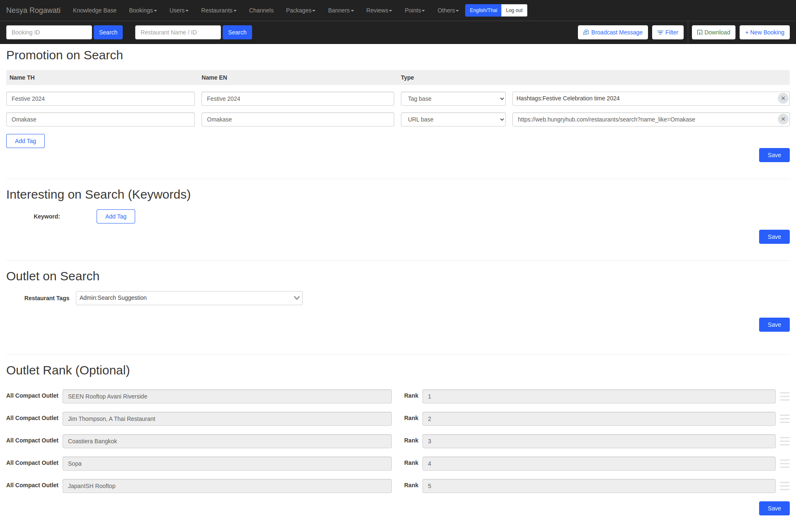The image size is (796, 532).
Task: Open URL base type dropdown
Action: coord(453,119)
